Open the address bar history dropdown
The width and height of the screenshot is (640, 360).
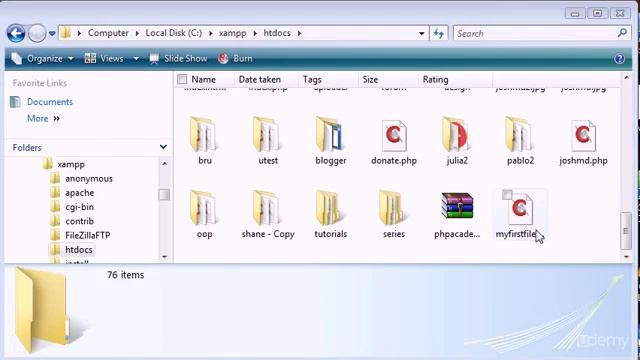click(421, 33)
